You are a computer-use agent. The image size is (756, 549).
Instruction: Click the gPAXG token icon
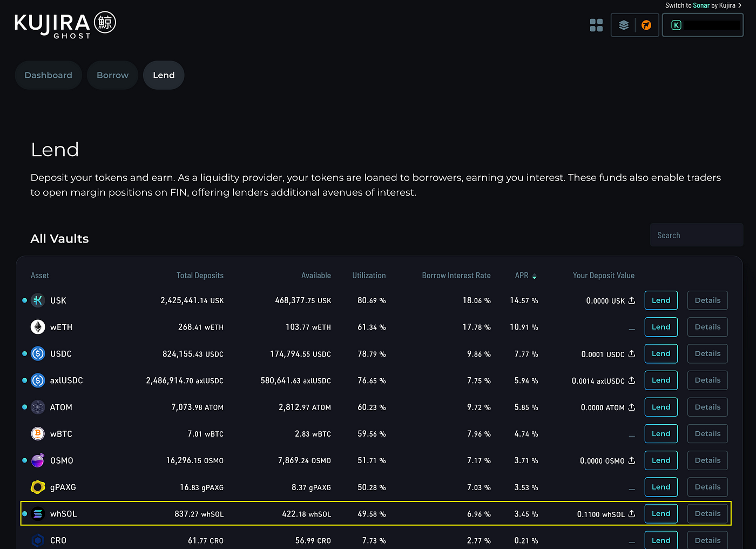coord(38,487)
